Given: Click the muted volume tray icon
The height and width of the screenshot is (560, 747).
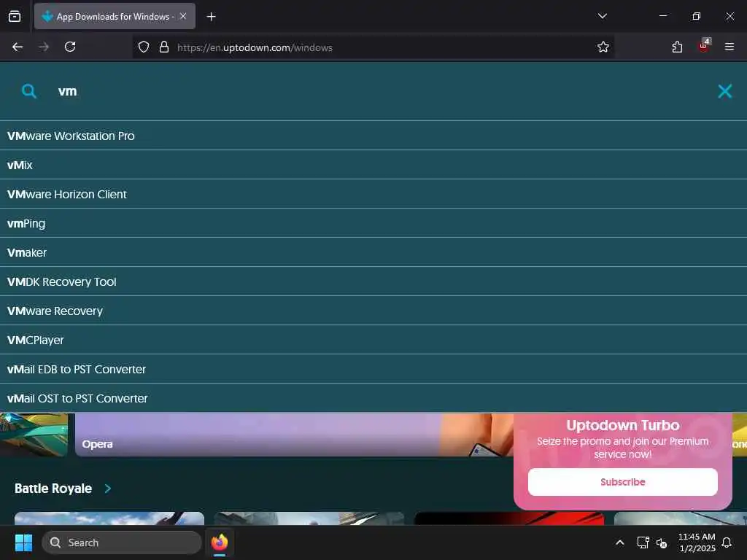Looking at the screenshot, I should [x=662, y=542].
